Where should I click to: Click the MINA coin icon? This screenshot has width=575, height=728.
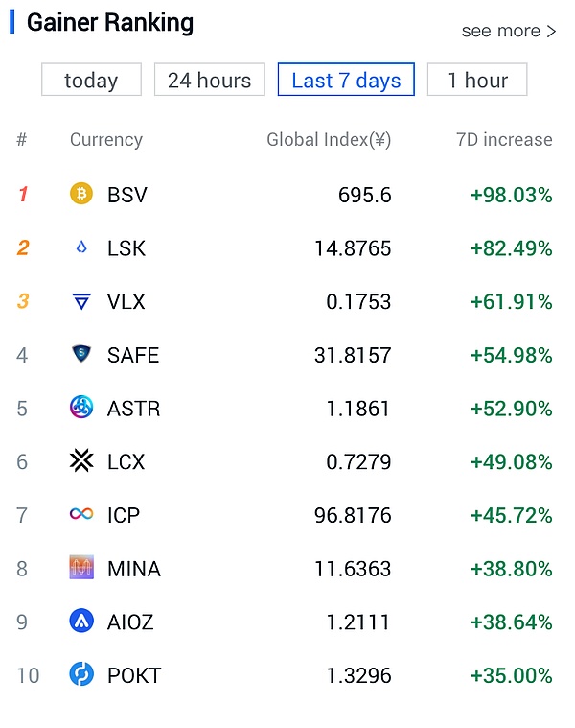click(x=81, y=569)
